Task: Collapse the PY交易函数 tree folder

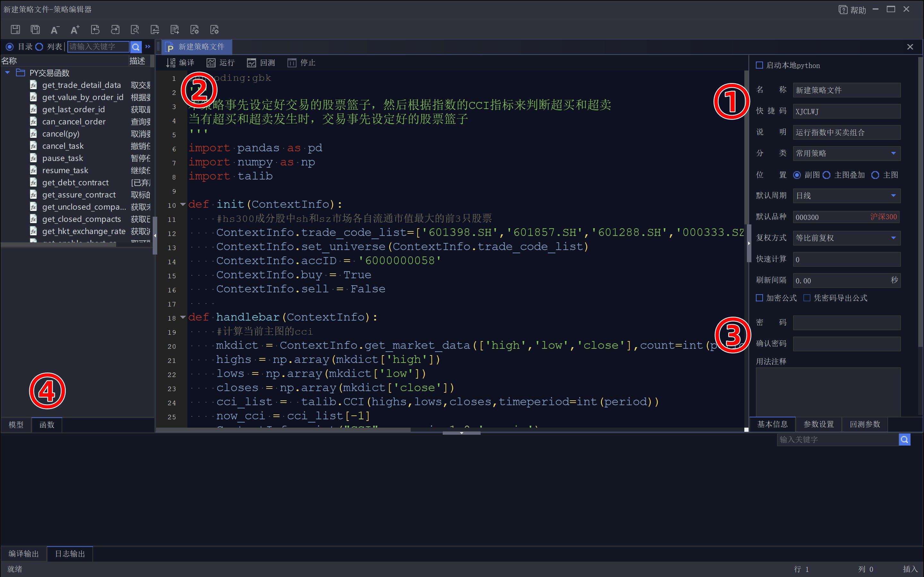Action: tap(7, 72)
